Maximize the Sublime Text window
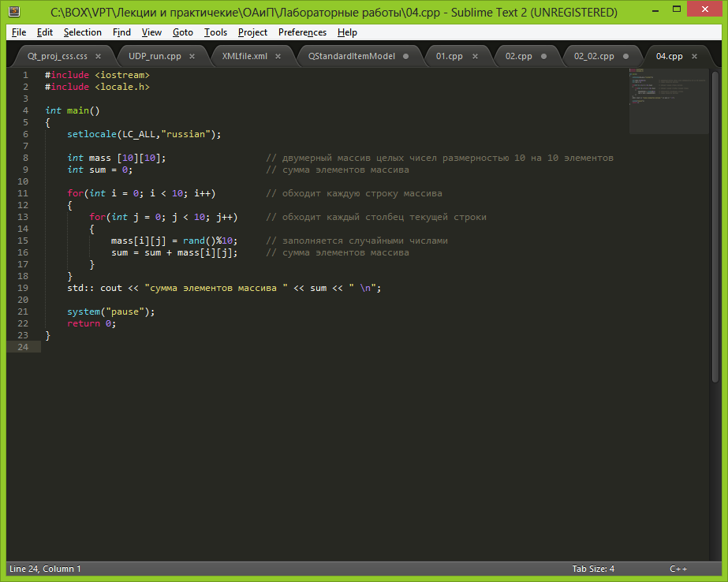This screenshot has height=582, width=728. (677, 9)
